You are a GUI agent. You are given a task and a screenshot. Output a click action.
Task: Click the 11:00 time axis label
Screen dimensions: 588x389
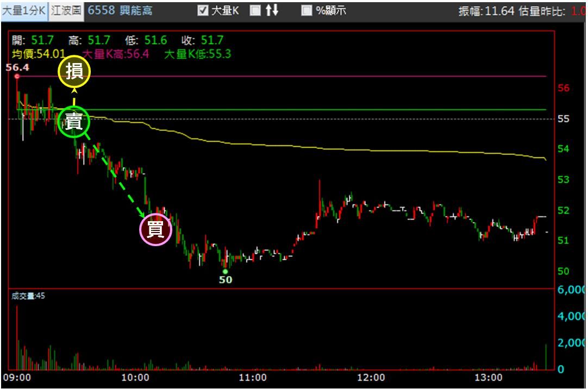pos(253,378)
